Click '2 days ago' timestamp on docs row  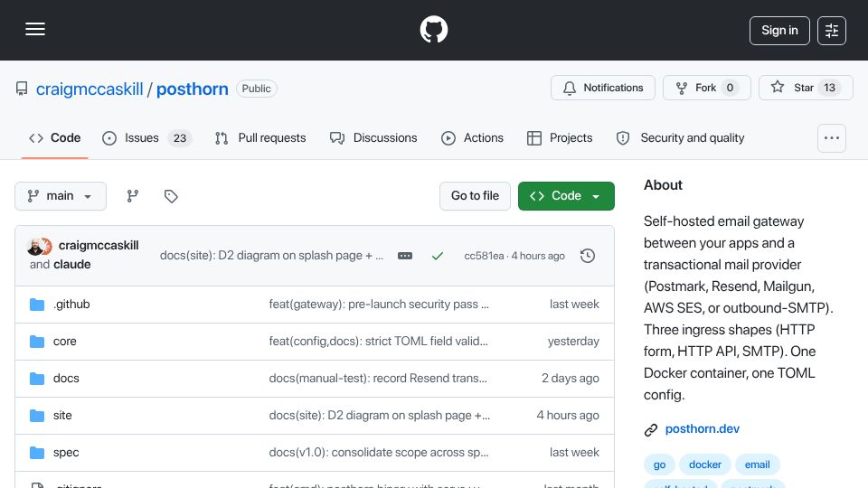pyautogui.click(x=571, y=379)
